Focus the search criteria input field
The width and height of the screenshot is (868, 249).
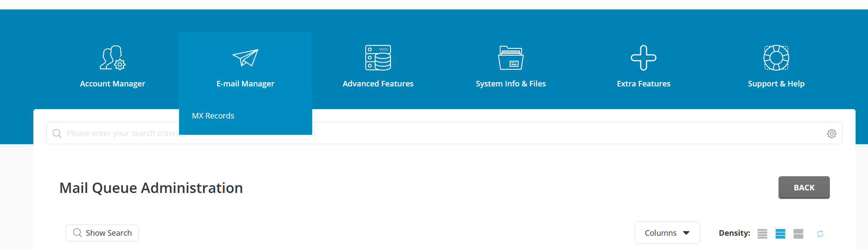[471, 133]
